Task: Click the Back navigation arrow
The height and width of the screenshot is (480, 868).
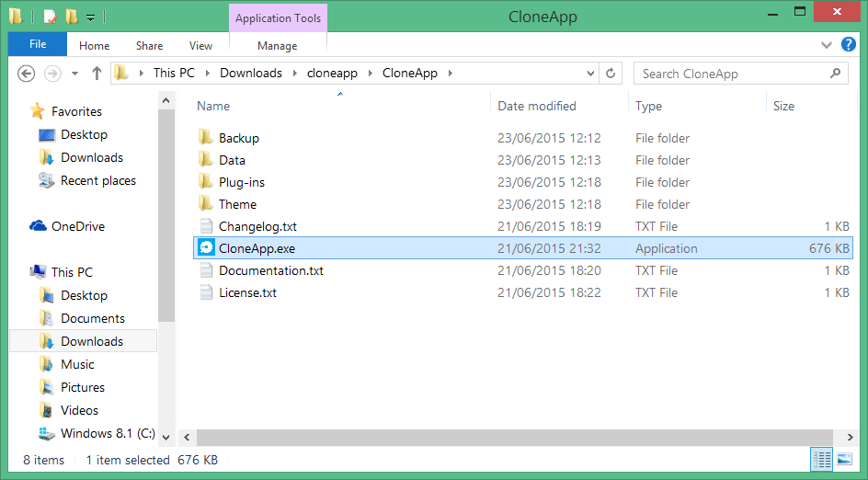Action: [26, 73]
